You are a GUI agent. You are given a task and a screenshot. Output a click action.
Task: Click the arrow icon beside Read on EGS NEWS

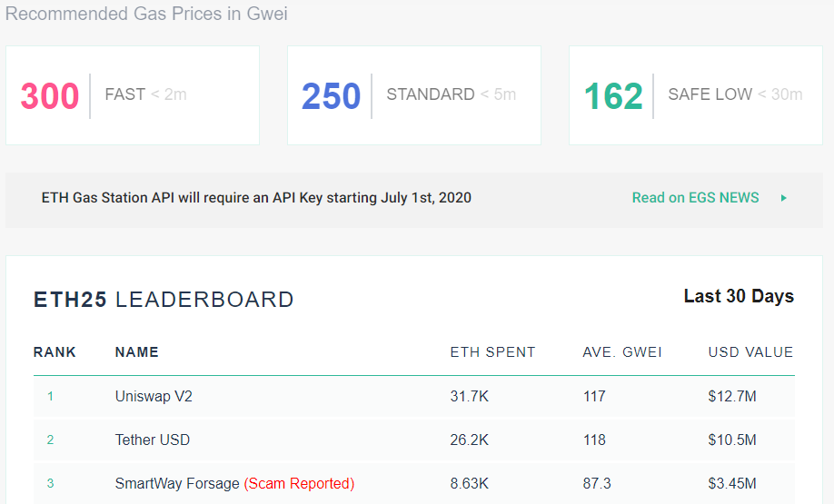(x=784, y=198)
